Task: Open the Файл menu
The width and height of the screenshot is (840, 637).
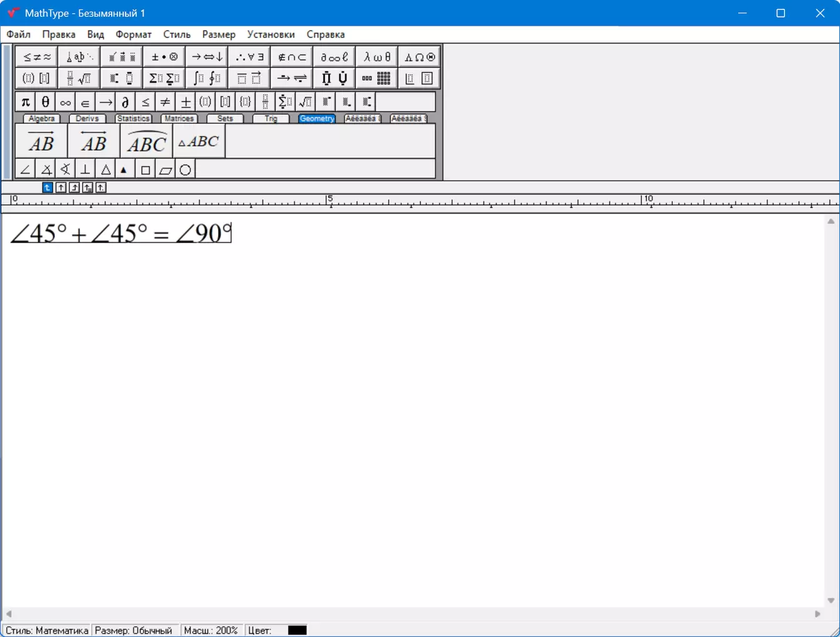Action: tap(19, 34)
